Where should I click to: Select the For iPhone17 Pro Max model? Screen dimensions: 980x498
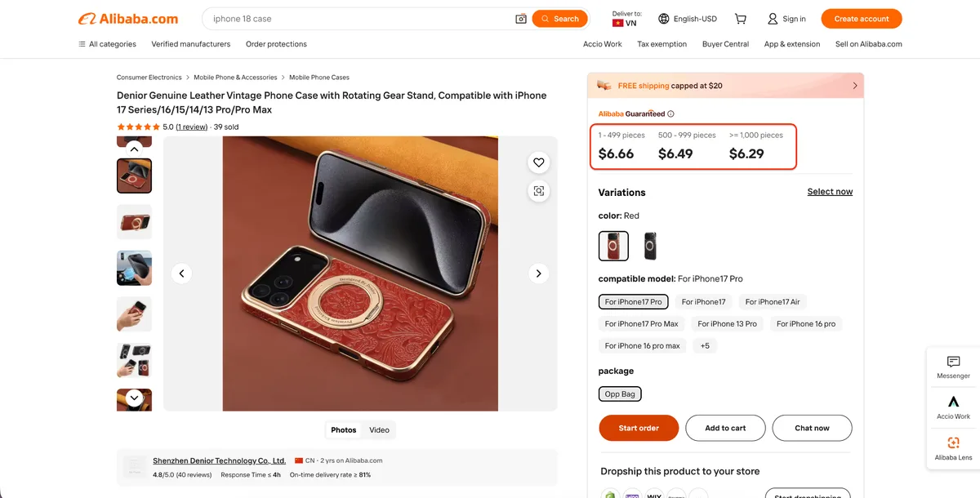pos(640,323)
